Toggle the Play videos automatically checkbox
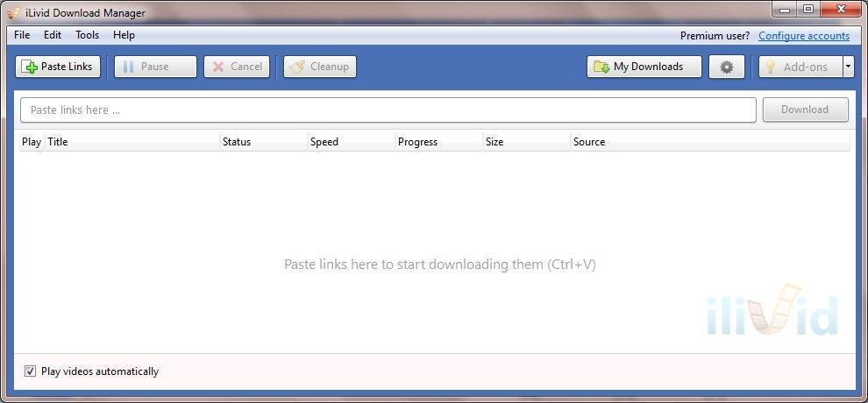 30,371
